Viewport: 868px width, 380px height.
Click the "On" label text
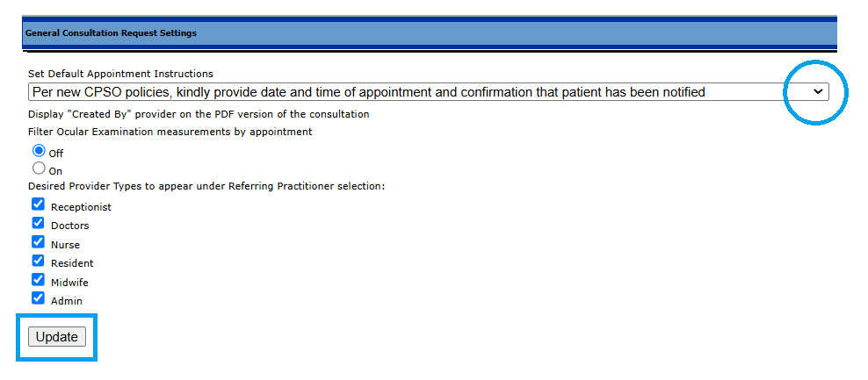tap(56, 171)
